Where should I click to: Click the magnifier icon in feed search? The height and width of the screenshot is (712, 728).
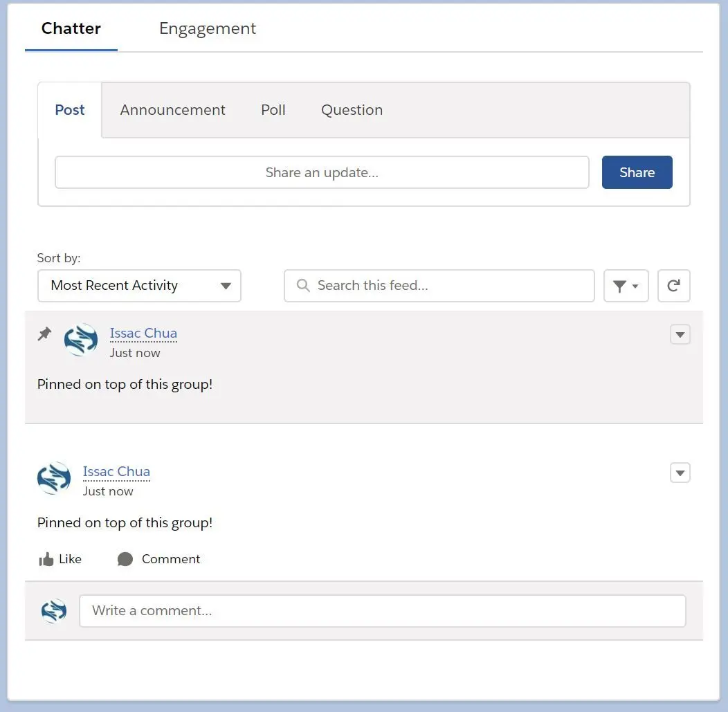(x=303, y=286)
